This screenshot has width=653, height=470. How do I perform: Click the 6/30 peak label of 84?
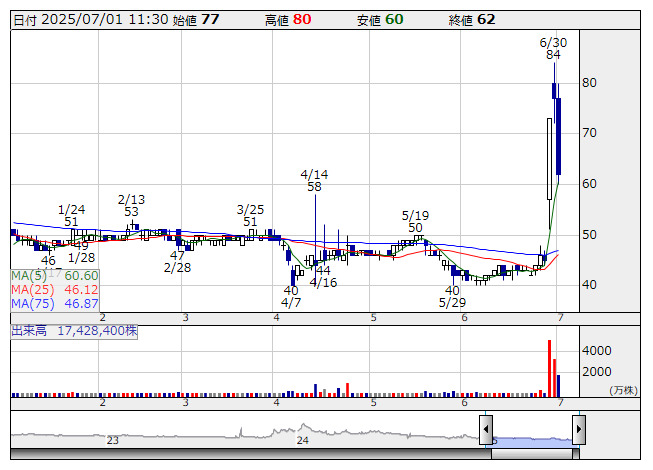point(553,49)
